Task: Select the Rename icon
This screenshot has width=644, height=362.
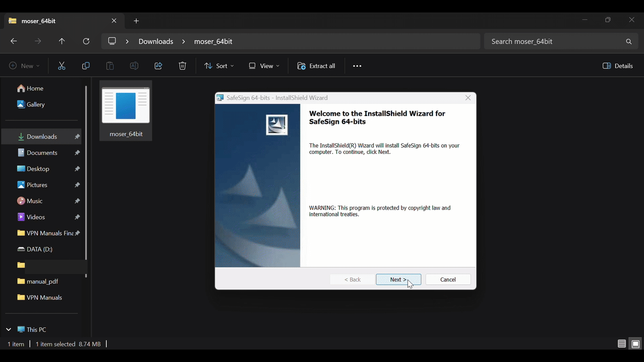Action: (134, 66)
